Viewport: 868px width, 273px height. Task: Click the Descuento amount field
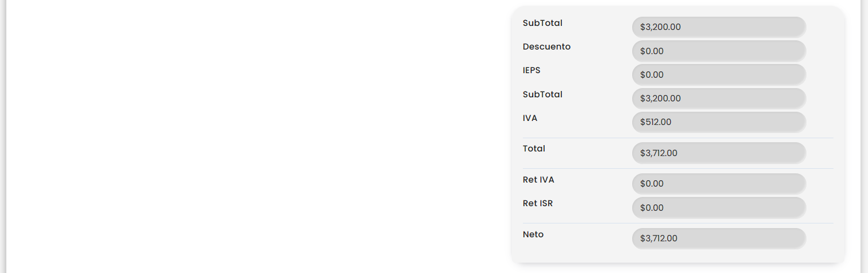718,51
